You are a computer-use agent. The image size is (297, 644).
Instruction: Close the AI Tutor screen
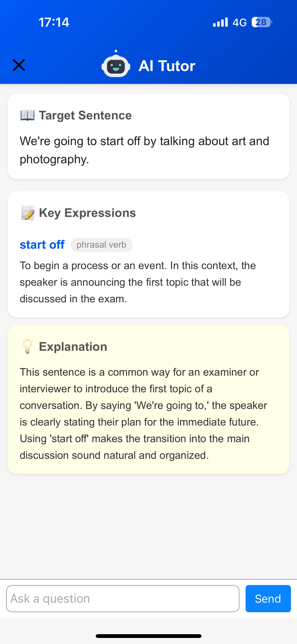click(x=19, y=65)
